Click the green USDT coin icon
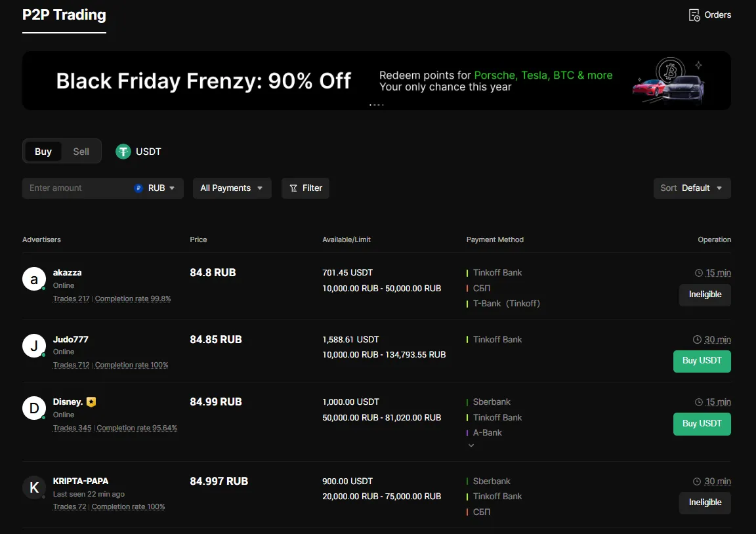The image size is (756, 534). click(123, 151)
